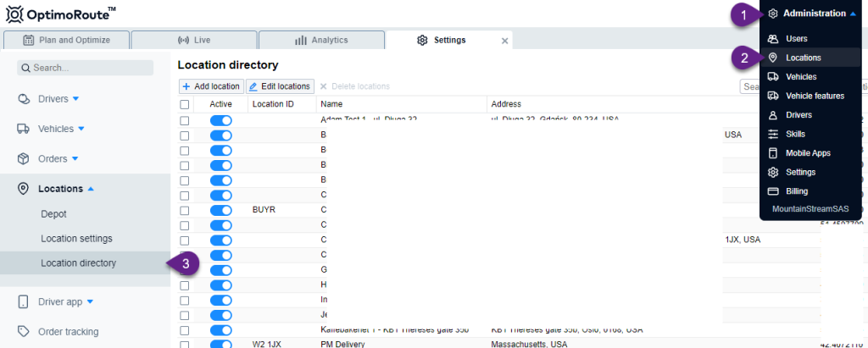Expand the Driver app section in sidebar
868x348 pixels.
(90, 301)
